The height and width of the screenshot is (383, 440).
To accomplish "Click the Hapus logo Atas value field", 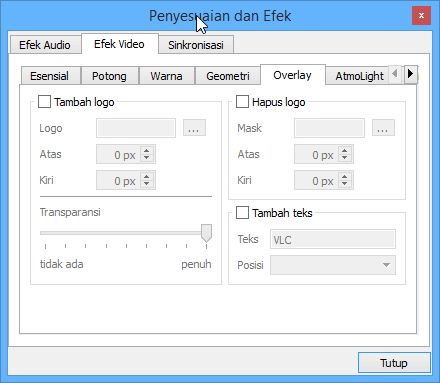I will (317, 154).
